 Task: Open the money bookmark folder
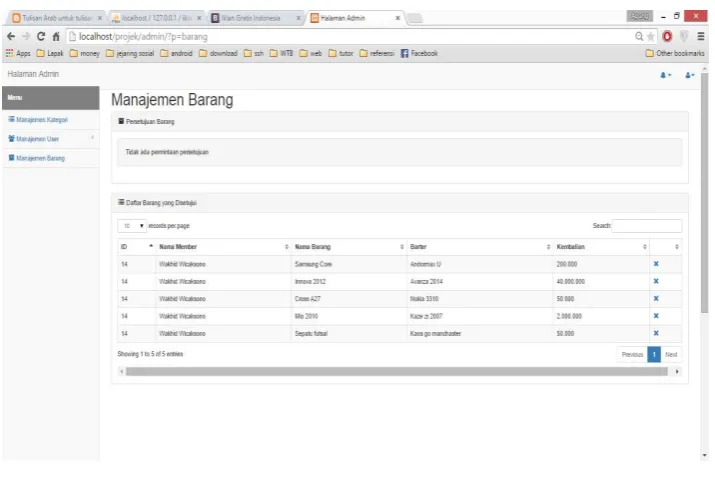point(84,53)
